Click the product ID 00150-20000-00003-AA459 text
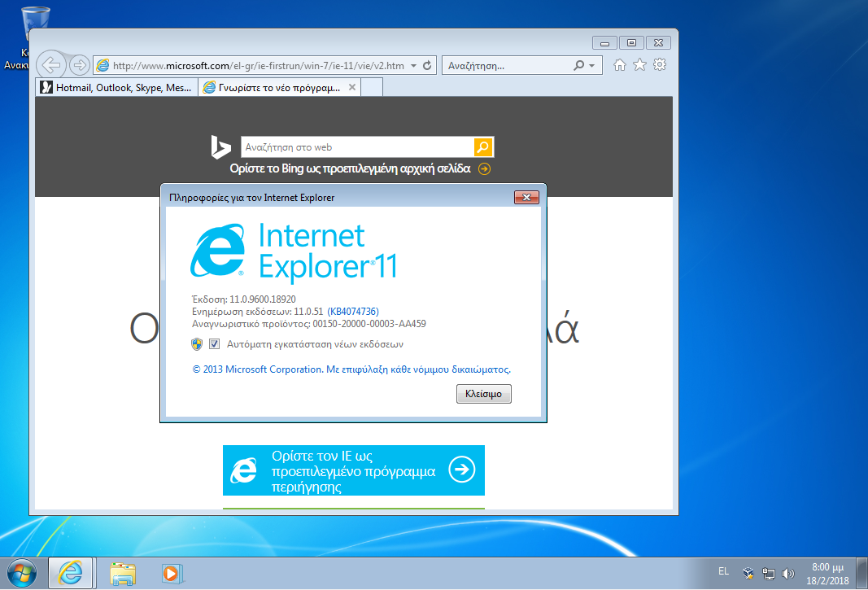This screenshot has height=590, width=868. pyautogui.click(x=369, y=324)
